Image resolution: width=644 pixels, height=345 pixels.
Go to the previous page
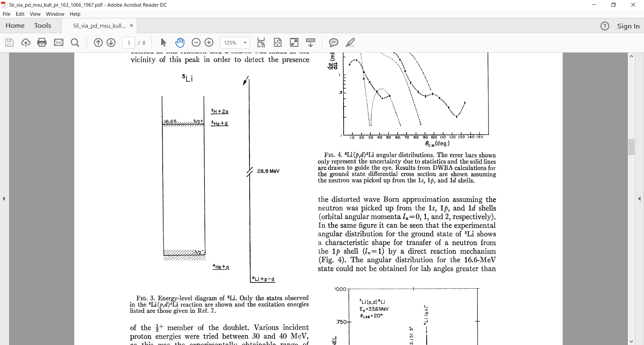98,43
